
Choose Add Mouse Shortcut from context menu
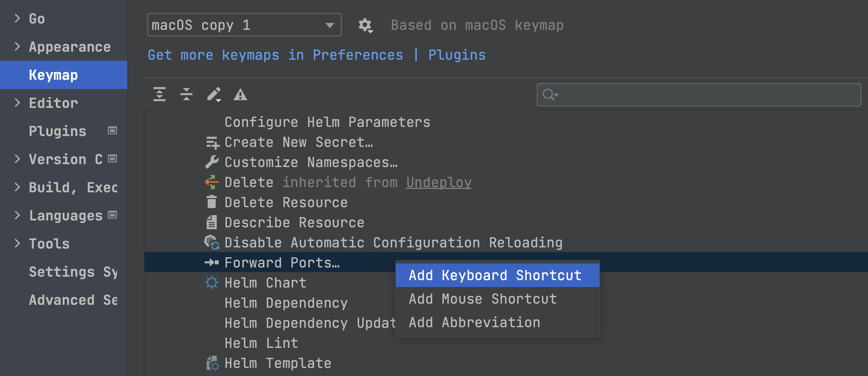tap(482, 299)
